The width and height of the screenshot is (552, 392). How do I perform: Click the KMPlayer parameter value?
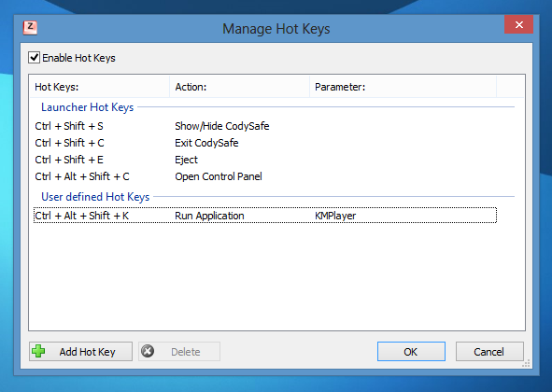(335, 216)
